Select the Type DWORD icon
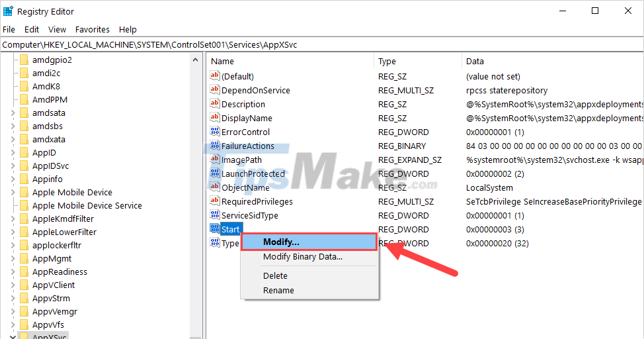Image resolution: width=644 pixels, height=339 pixels. pos(214,243)
